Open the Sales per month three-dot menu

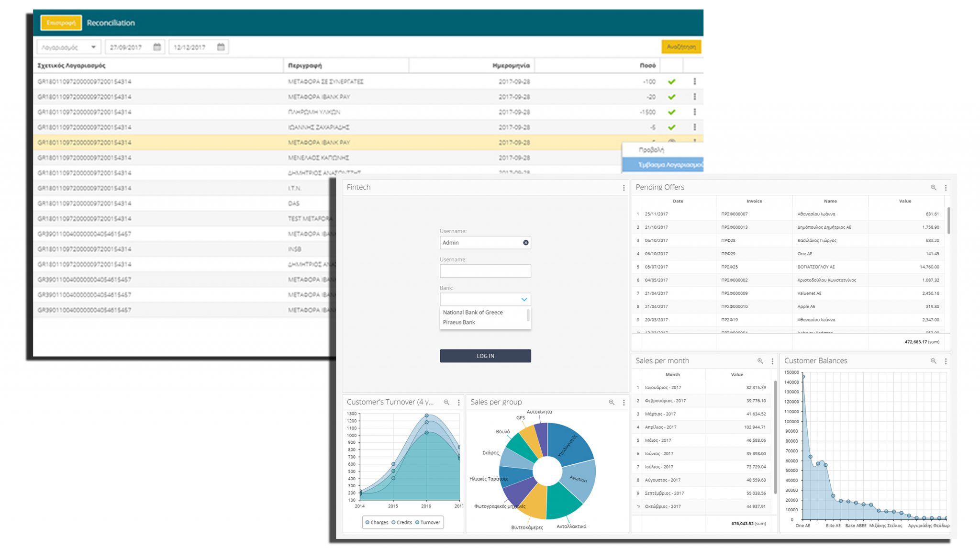[772, 361]
